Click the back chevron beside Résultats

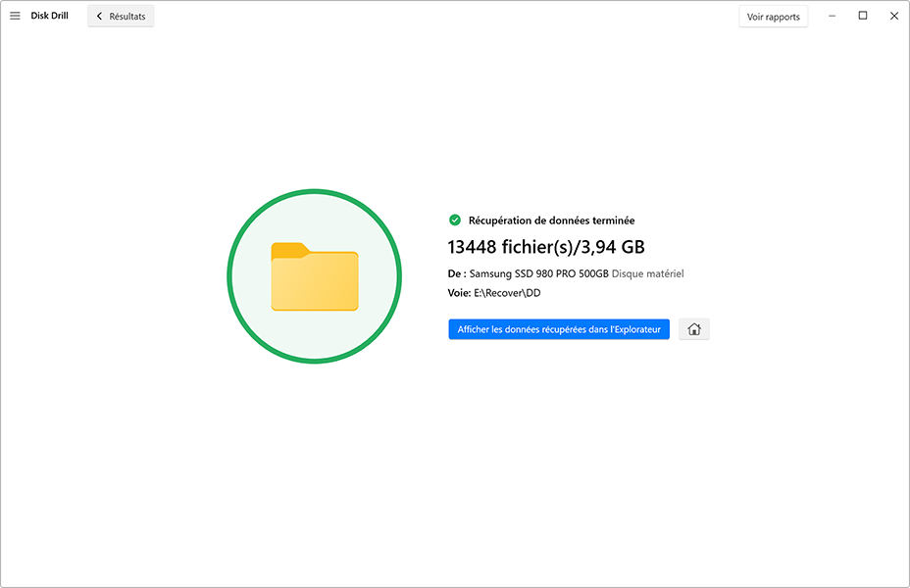[99, 16]
